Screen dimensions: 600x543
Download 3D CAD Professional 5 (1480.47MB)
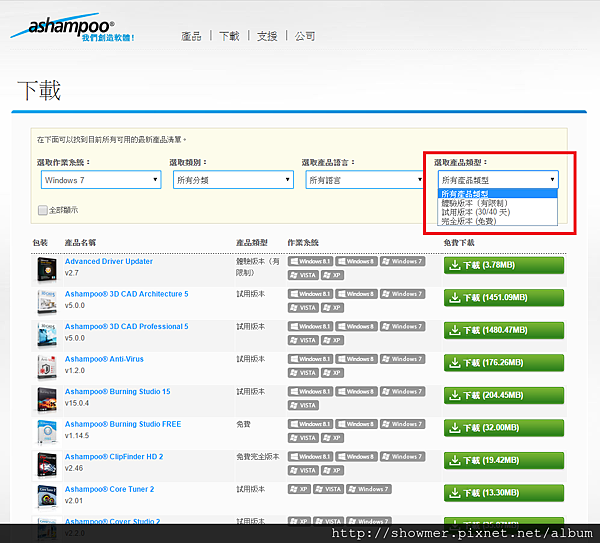[x=504, y=330]
